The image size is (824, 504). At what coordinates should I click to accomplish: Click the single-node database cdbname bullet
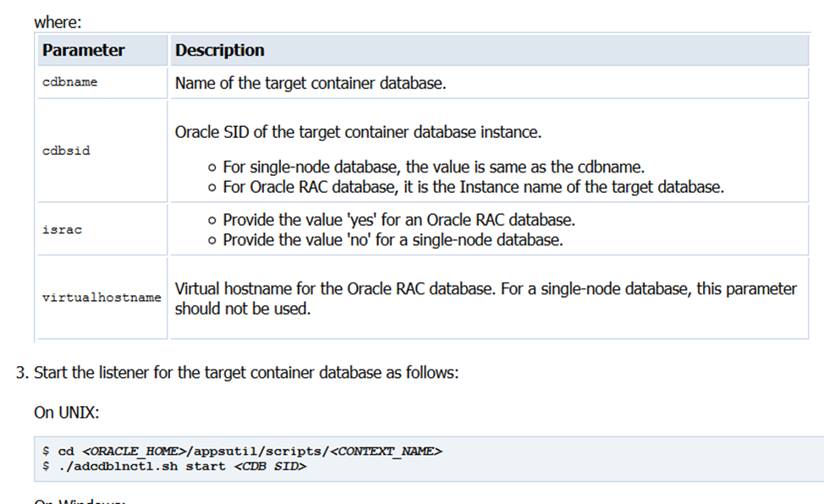tap(433, 167)
